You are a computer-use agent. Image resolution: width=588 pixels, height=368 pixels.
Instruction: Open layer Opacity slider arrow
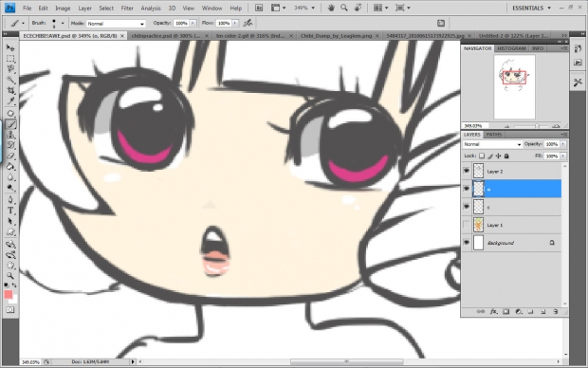(x=563, y=144)
